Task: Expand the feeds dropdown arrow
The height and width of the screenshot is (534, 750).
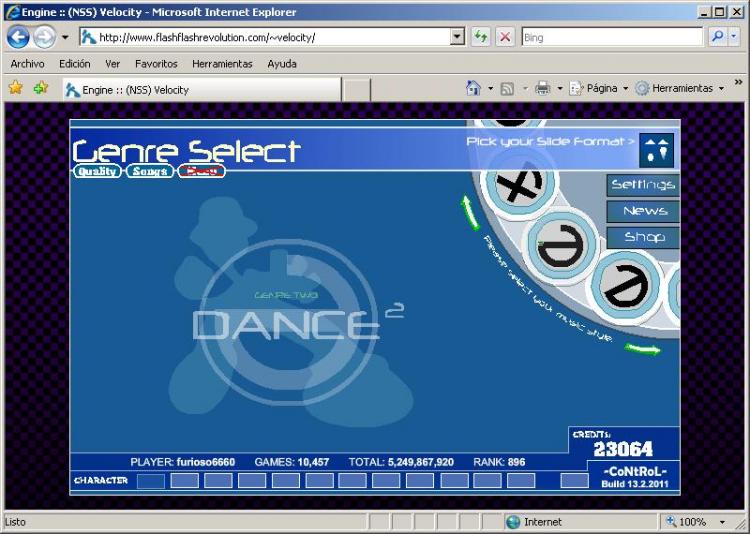Action: coord(525,89)
